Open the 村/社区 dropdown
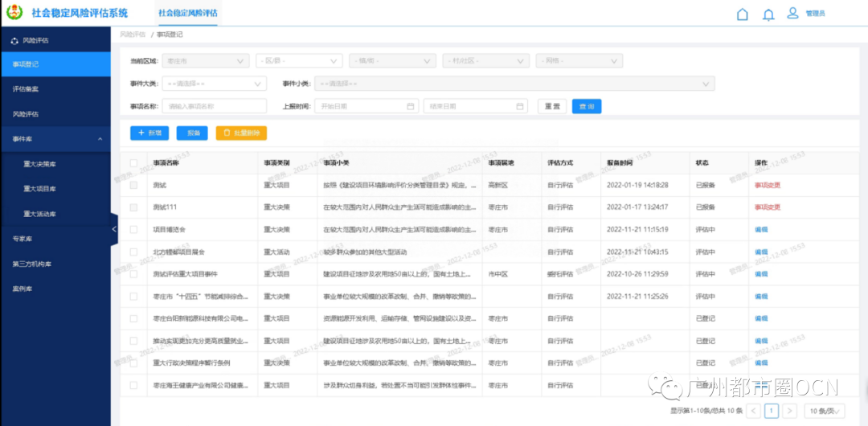 pos(485,61)
